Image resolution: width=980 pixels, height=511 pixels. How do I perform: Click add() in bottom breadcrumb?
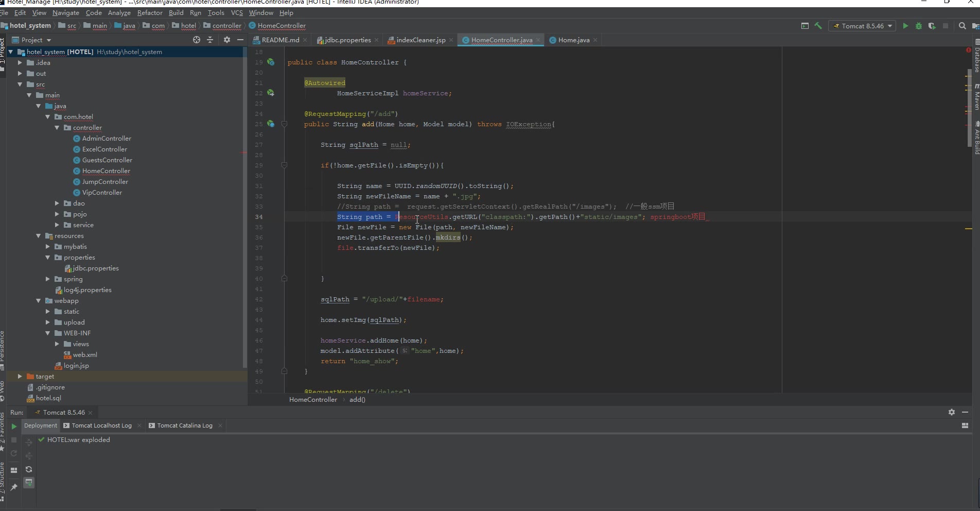(357, 399)
